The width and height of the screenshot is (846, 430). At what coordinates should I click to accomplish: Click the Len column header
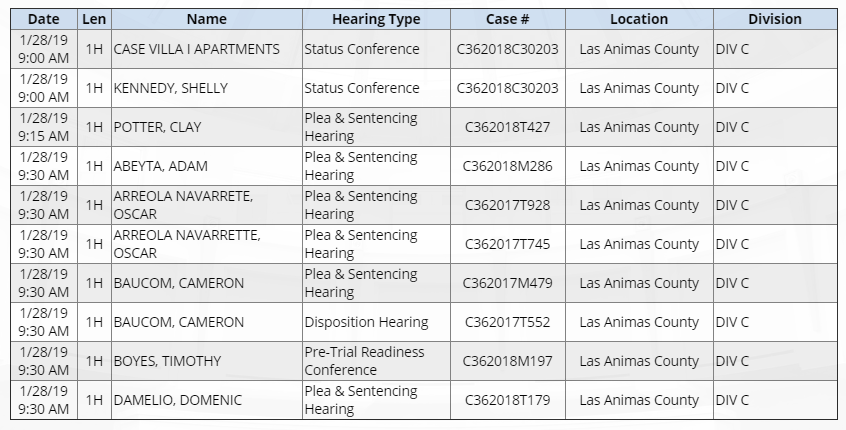pos(94,19)
